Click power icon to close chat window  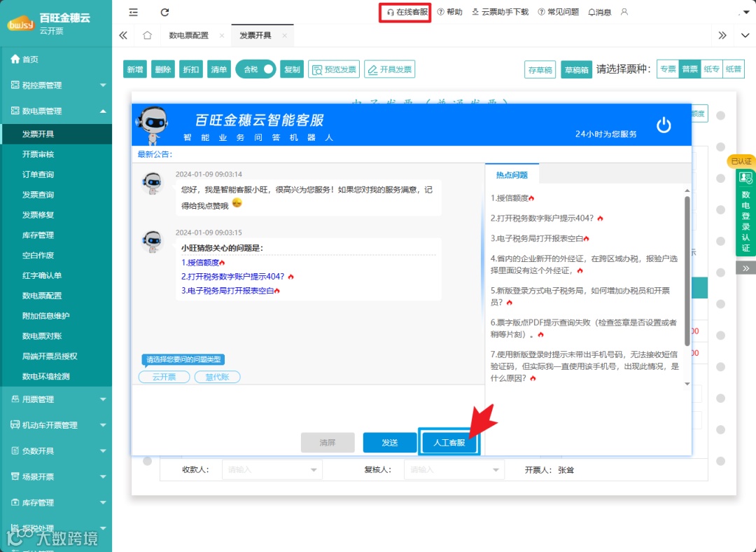[664, 125]
